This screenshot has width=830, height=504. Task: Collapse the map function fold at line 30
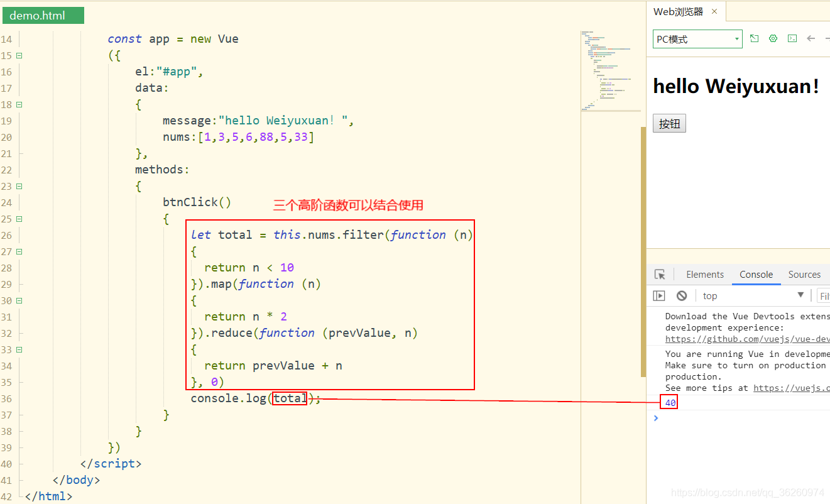19,300
